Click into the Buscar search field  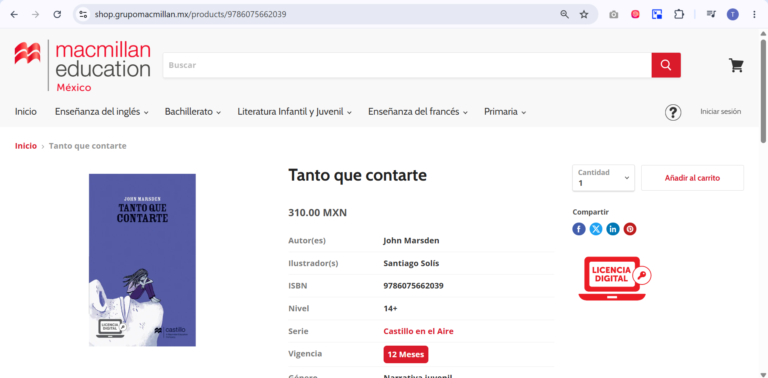407,65
